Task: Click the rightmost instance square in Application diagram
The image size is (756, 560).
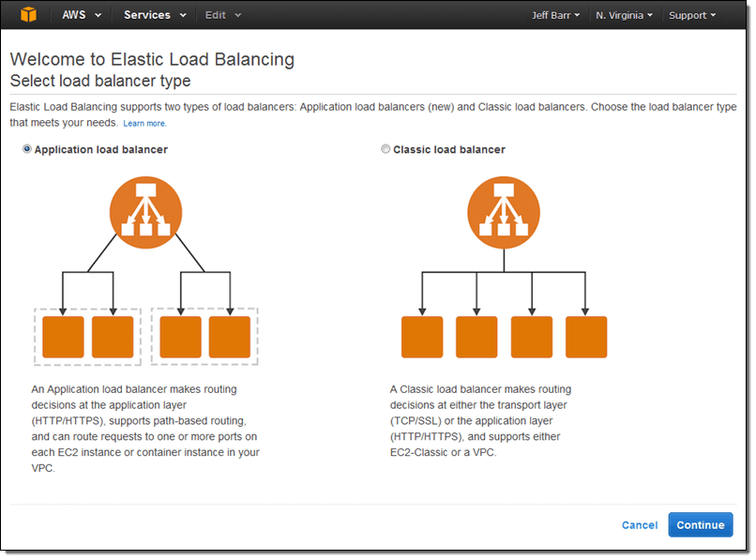Action: [229, 337]
